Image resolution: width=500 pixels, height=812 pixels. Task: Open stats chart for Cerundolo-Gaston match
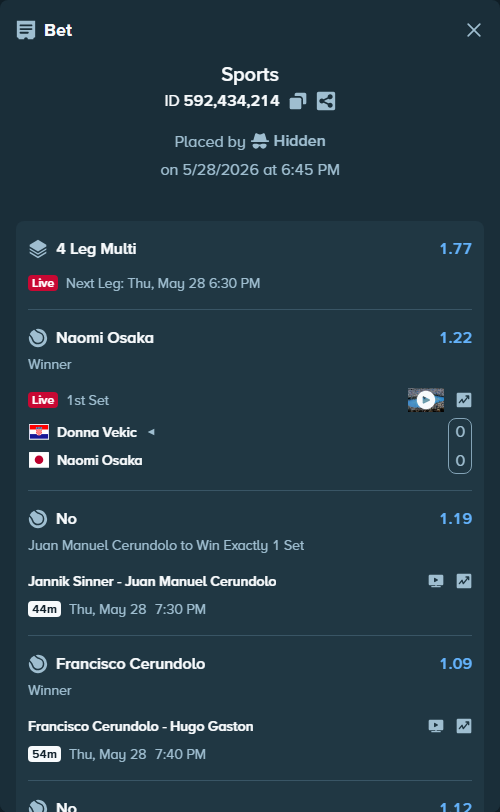pos(464,726)
